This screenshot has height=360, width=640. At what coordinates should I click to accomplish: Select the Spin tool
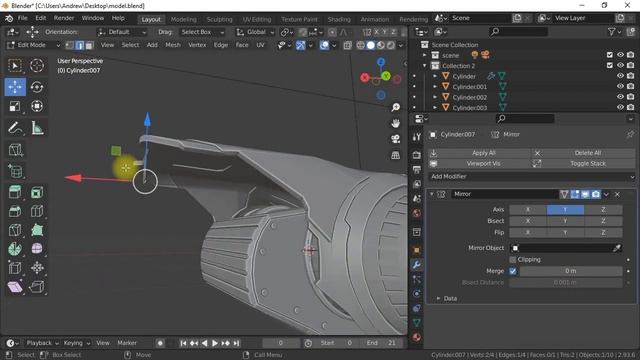[15, 249]
